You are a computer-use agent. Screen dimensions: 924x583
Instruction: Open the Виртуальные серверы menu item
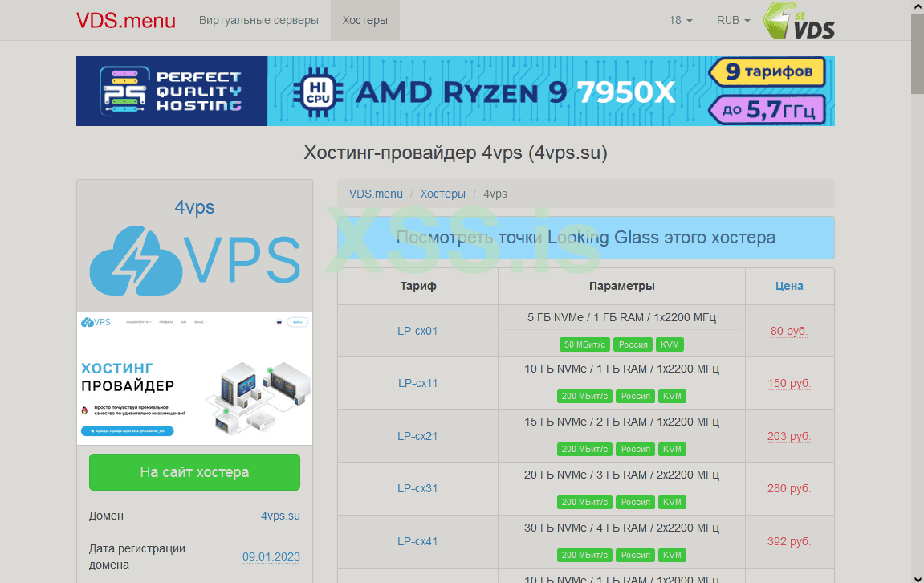click(258, 20)
